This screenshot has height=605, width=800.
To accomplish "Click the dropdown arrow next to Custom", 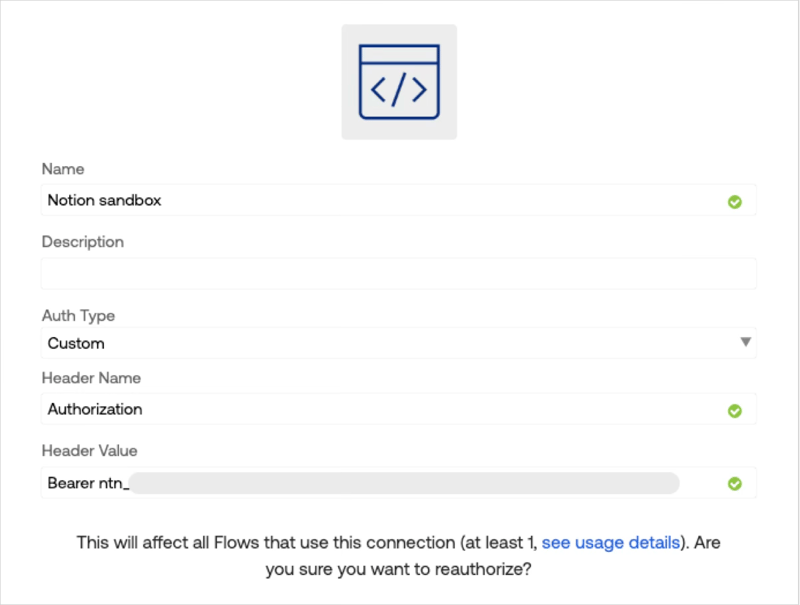I will tap(746, 343).
